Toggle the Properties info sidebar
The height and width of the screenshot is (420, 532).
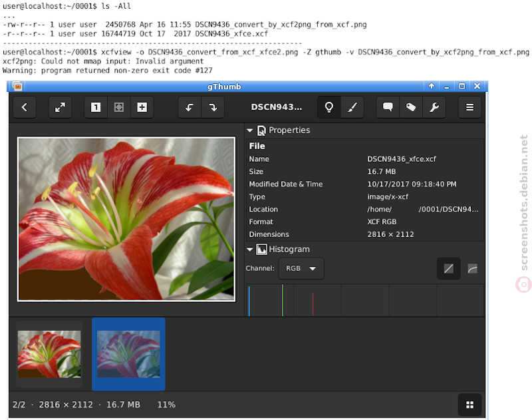[x=329, y=107]
